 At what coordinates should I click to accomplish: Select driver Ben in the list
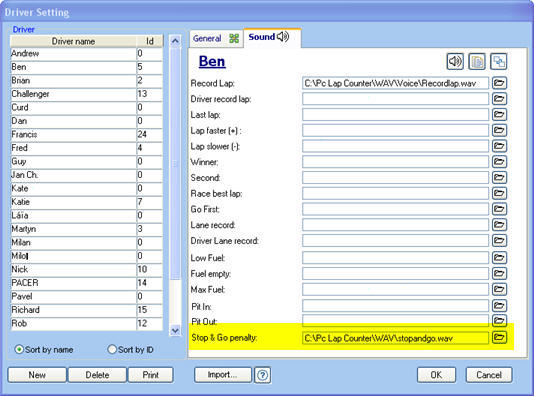click(x=73, y=67)
